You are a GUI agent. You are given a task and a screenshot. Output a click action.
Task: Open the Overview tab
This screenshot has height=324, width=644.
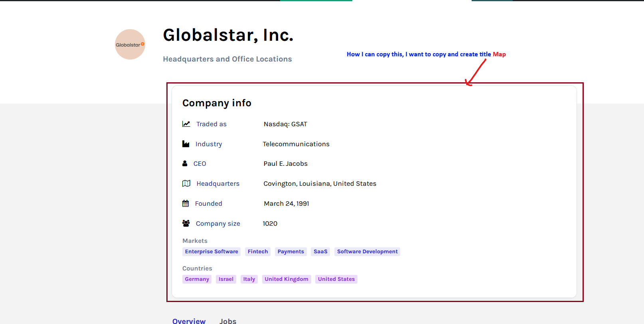(189, 321)
